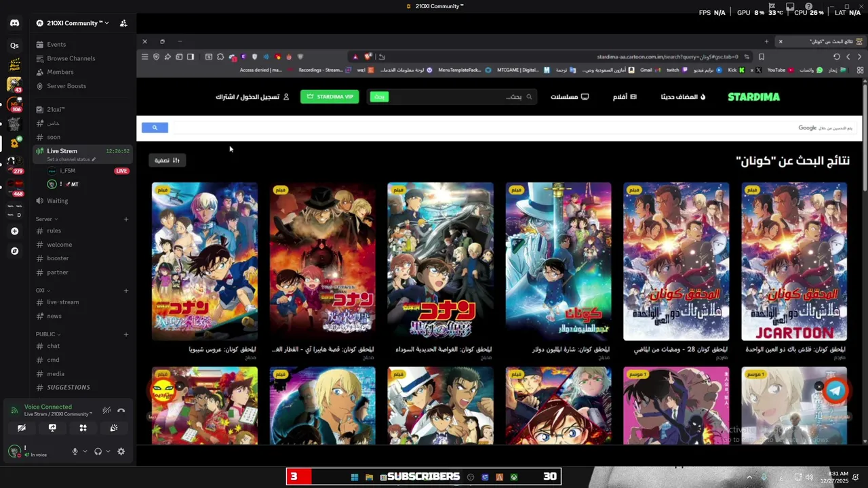This screenshot has width=868, height=488.
Task: Click the Brave shield icon in address bar
Action: (368, 57)
